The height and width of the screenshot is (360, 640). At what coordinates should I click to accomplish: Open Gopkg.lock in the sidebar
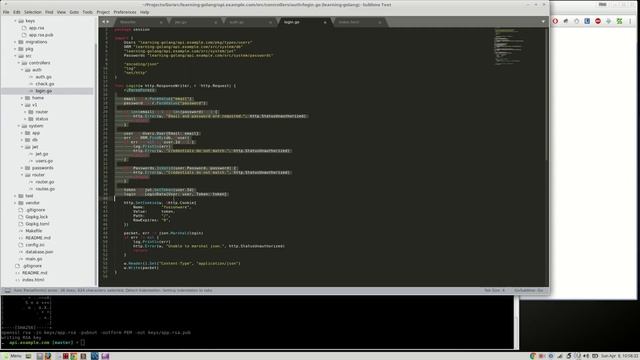coord(36,217)
